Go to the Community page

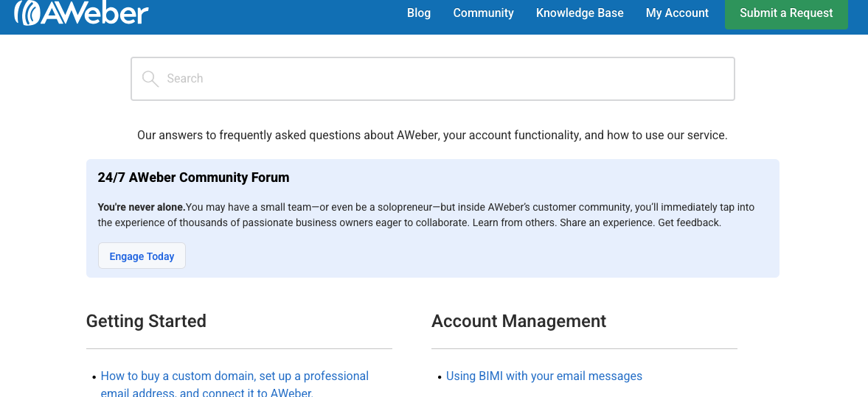coord(483,13)
